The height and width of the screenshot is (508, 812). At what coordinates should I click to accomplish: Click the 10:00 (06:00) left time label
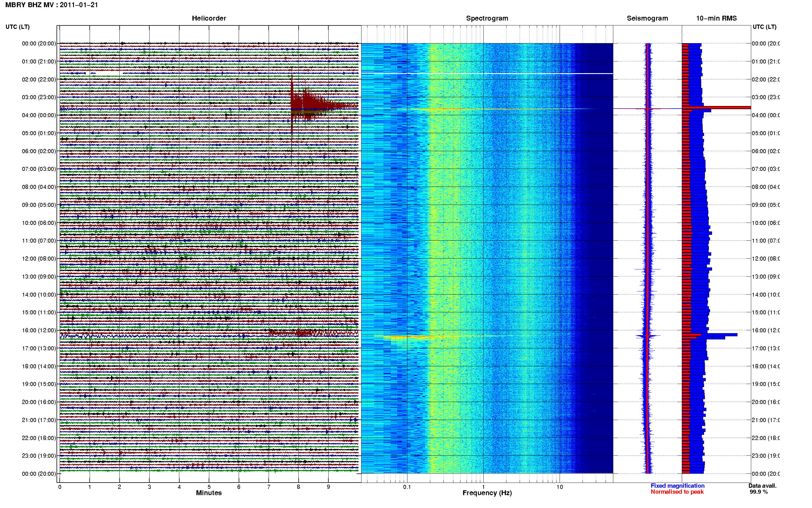pos(39,223)
